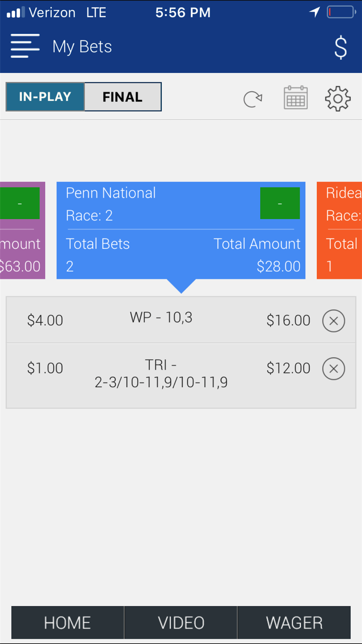Go to HOME tab
Viewport: 362px width, 644px height.
point(68,623)
